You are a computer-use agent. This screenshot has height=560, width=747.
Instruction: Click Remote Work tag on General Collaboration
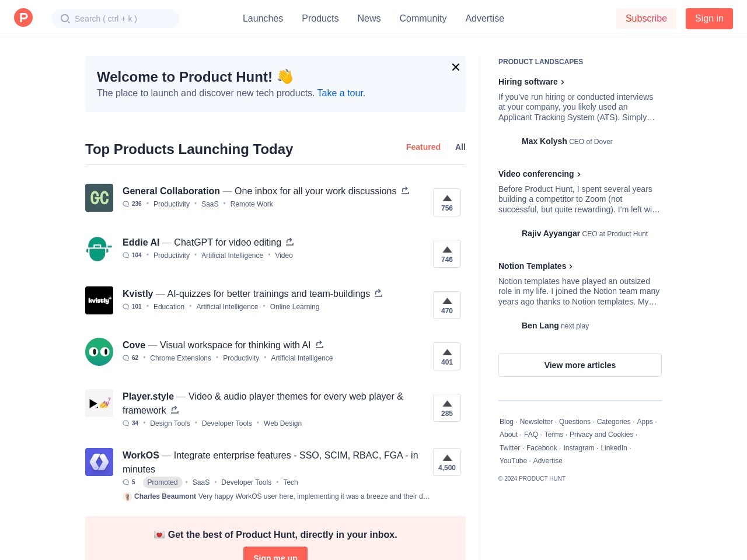[252, 204]
